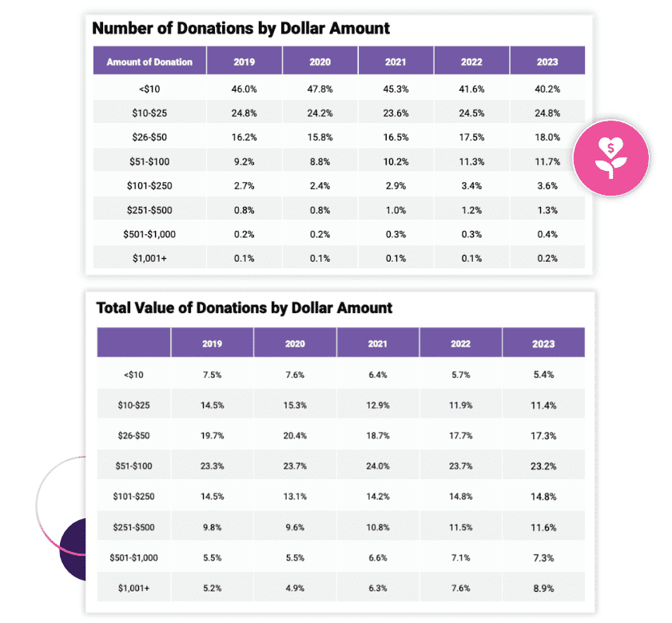Click the 2022 header in Total Value table

click(461, 343)
